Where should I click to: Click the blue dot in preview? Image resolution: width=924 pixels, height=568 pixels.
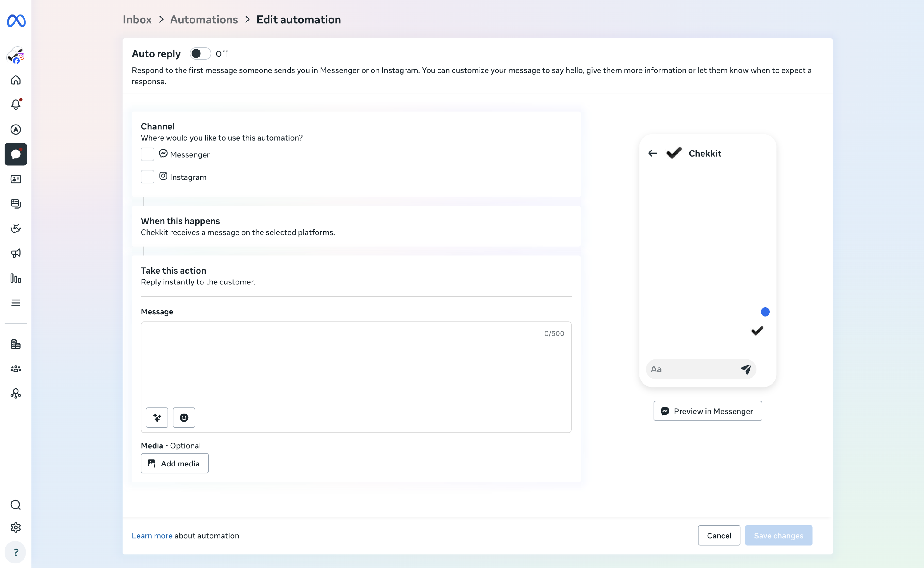coord(765,312)
